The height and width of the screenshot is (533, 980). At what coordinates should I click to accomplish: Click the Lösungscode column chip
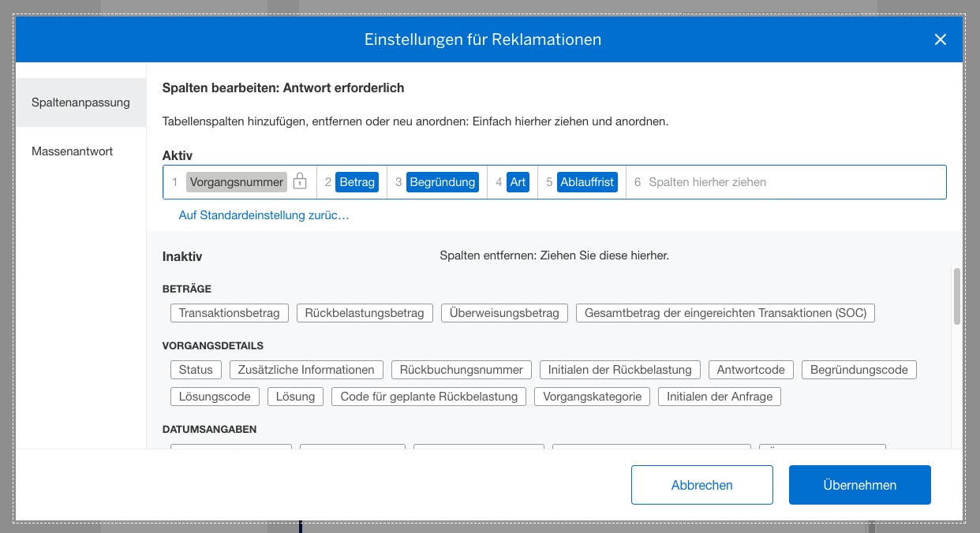[x=215, y=396]
